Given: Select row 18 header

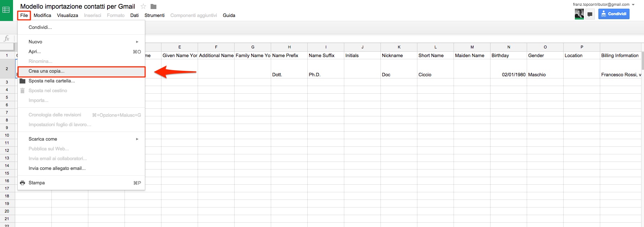Looking at the screenshot, I should [7, 196].
